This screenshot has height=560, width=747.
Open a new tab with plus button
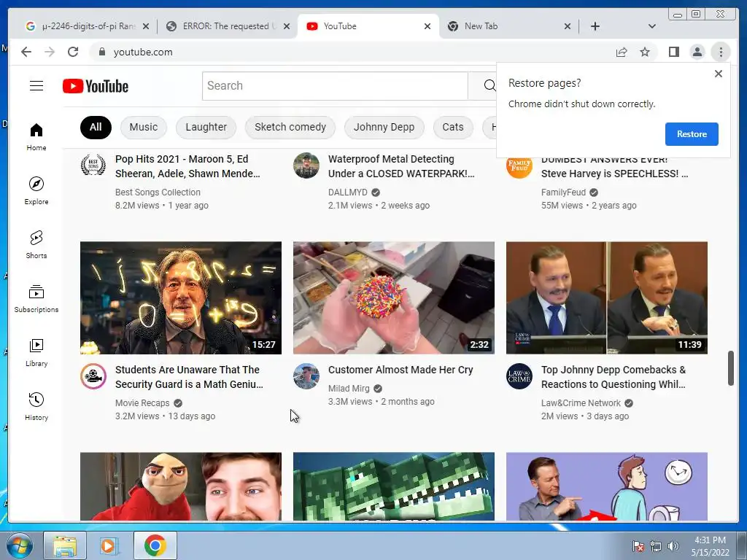pyautogui.click(x=595, y=26)
